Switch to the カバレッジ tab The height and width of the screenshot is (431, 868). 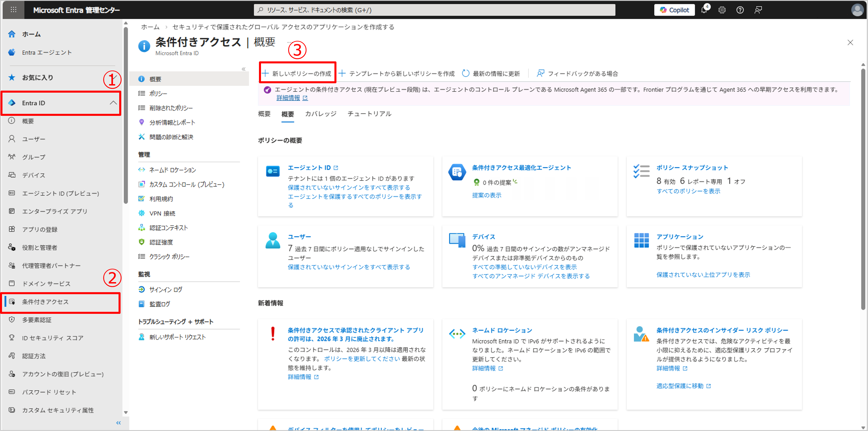tap(320, 114)
